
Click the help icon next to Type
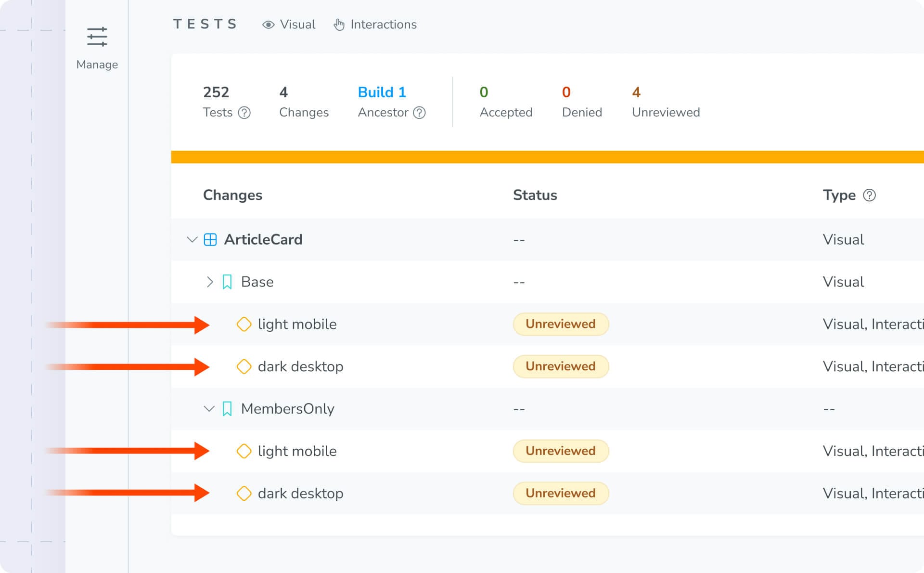pyautogui.click(x=869, y=195)
